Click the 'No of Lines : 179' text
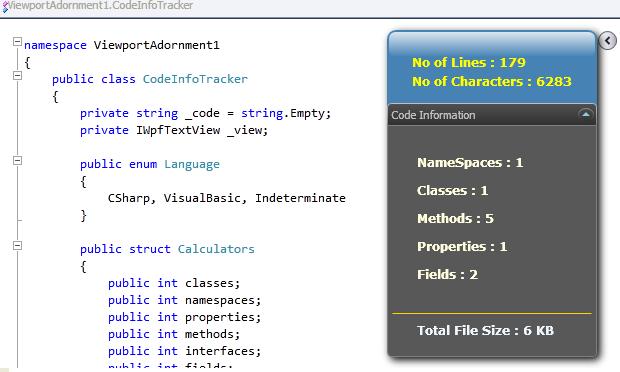 [469, 62]
